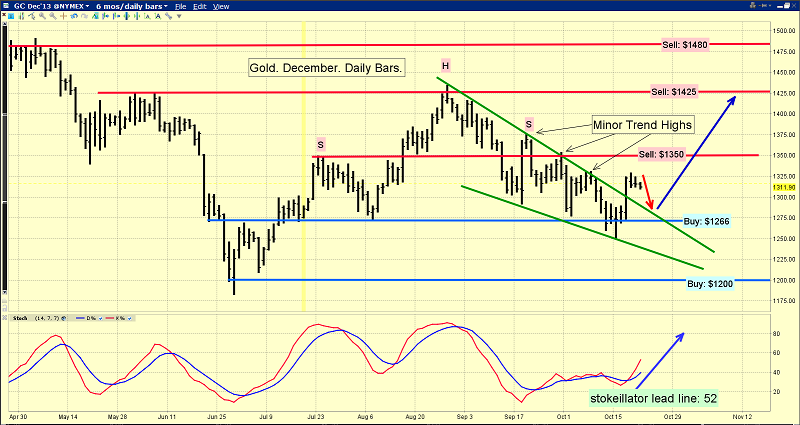The image size is (800, 425).
Task: Select the Sell: $1425 label
Action: point(674,92)
